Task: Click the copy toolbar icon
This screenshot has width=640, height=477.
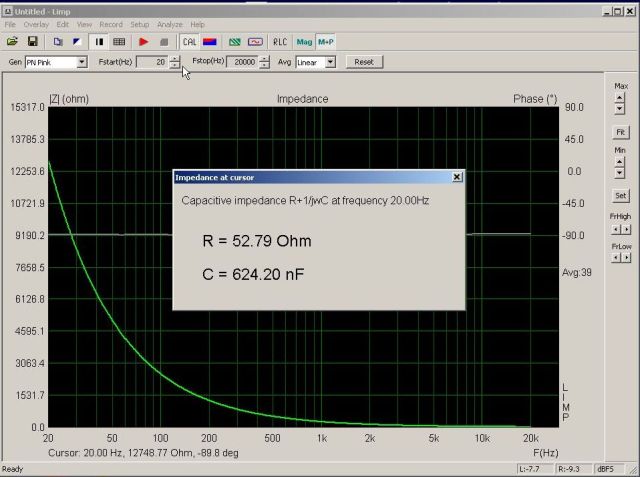Action: click(58, 42)
